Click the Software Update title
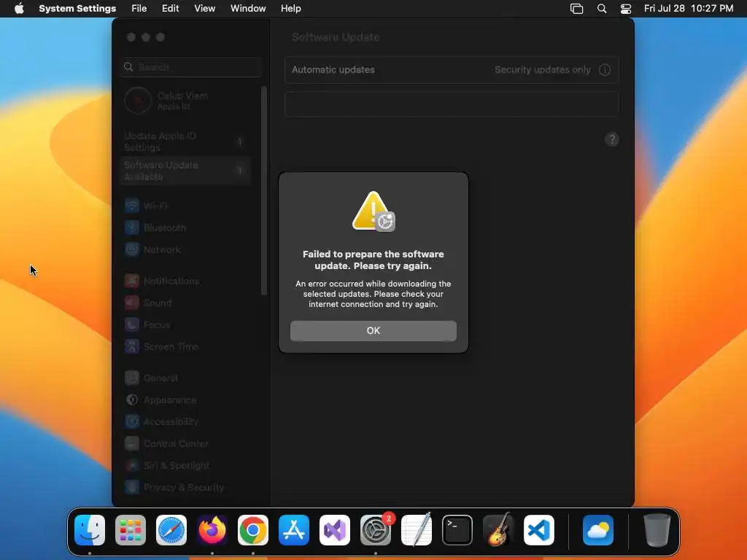This screenshot has width=747, height=560. tap(336, 37)
